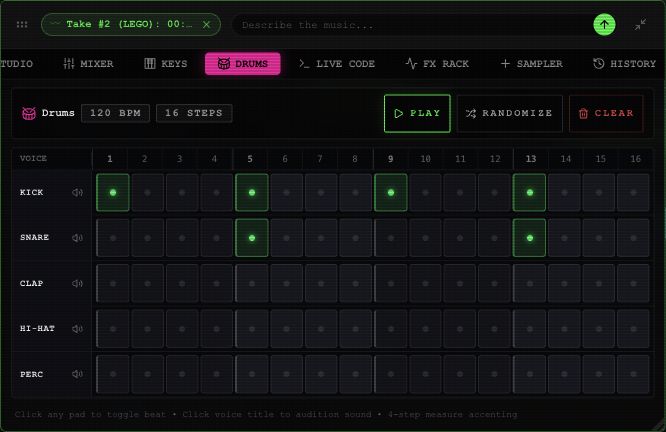The image size is (666, 432).
Task: Click step number 1 column header
Action: point(110,159)
